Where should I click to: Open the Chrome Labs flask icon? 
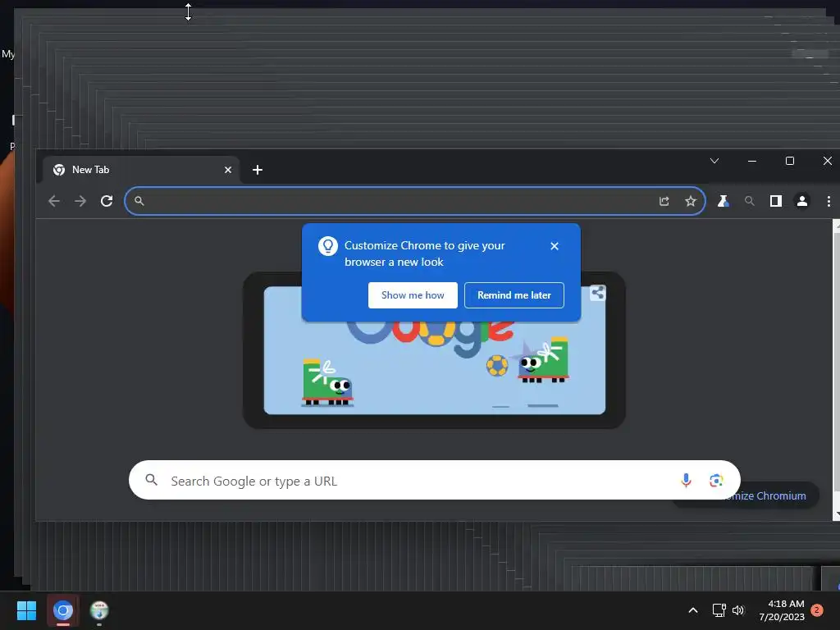click(724, 201)
